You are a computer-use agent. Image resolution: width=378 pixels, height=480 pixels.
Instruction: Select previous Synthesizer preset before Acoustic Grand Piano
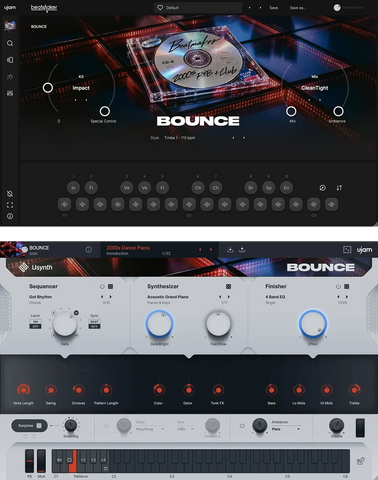pyautogui.click(x=220, y=297)
